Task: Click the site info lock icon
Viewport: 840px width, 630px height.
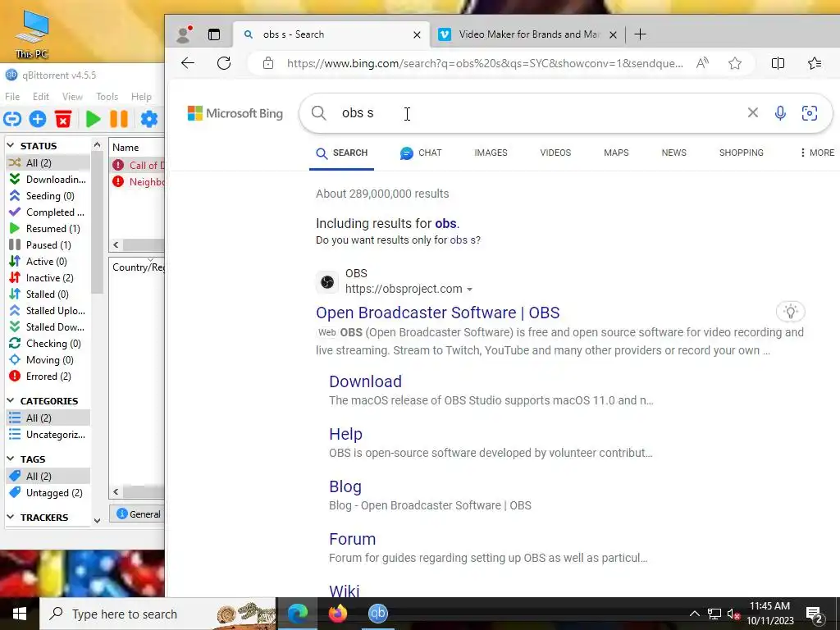Action: point(268,63)
